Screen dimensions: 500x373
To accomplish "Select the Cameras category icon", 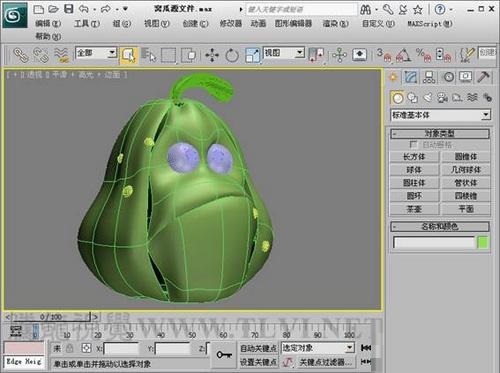I will [442, 98].
